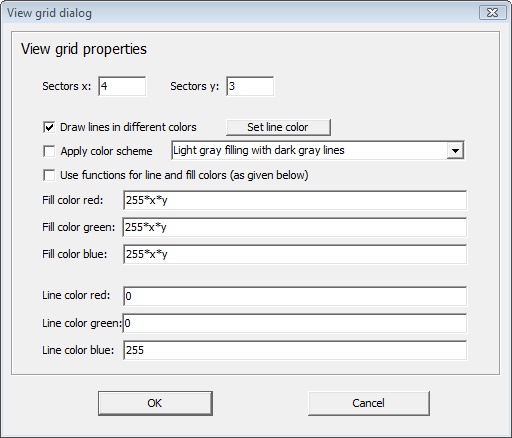Dismiss dialog with Cancel button

coord(369,403)
